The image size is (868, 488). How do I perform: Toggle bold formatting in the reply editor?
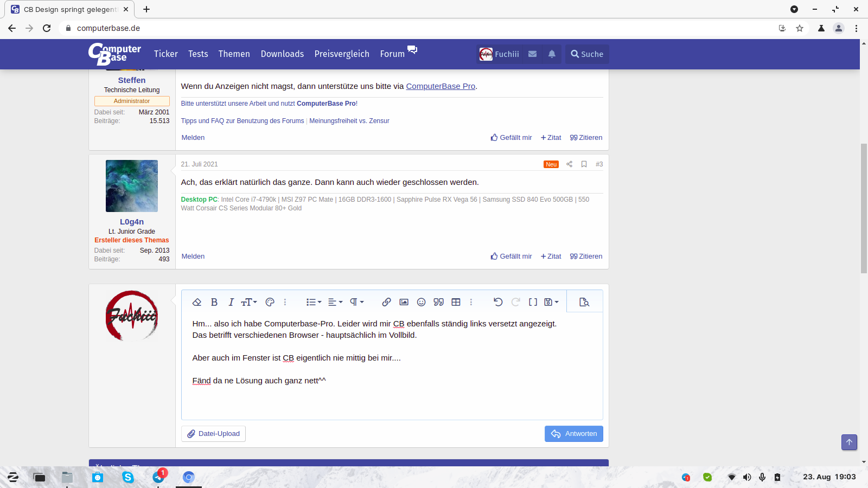(214, 302)
